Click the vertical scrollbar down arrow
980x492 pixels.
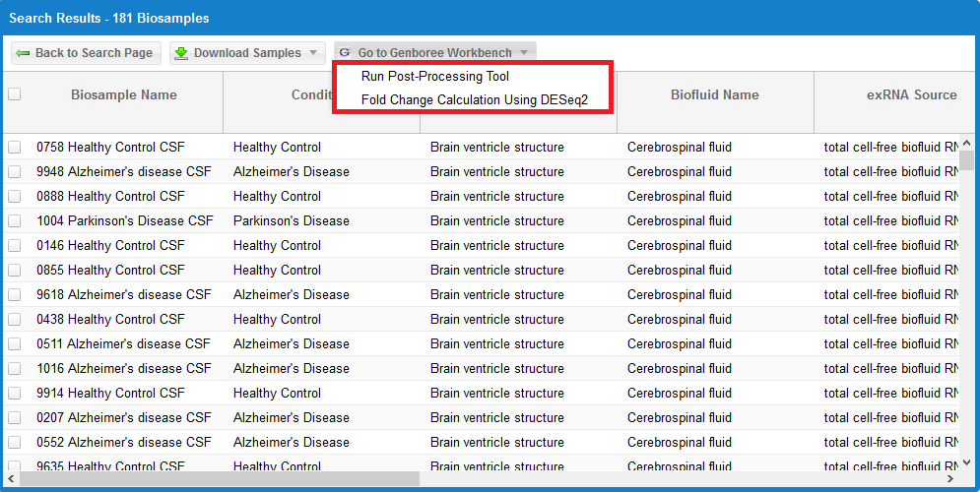(x=967, y=462)
